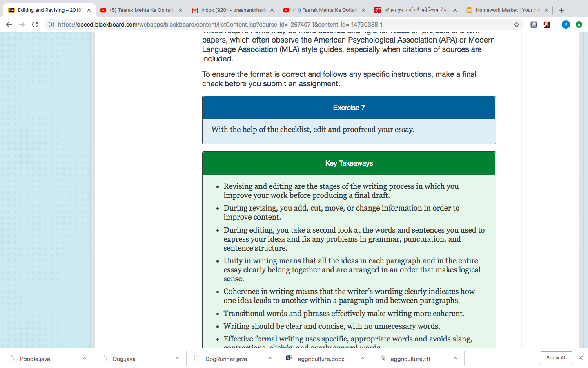The width and height of the screenshot is (588, 368).
Task: Click bullet 'Transitional words and phrases effectively'
Action: (344, 314)
